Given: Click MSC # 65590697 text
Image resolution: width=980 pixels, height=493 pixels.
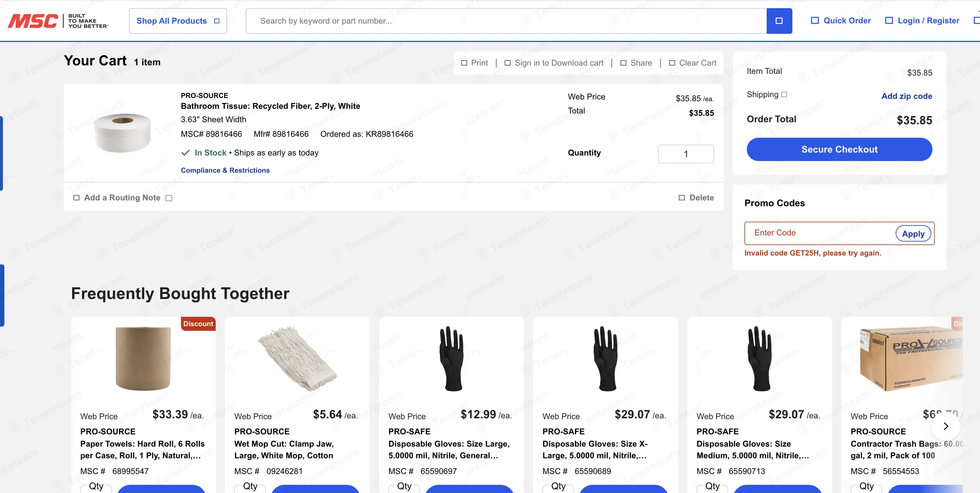Looking at the screenshot, I should (x=422, y=471).
